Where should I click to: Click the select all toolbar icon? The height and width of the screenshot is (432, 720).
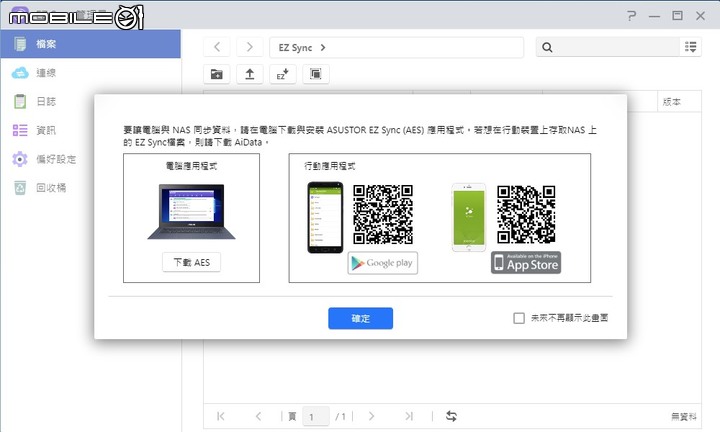coord(315,74)
